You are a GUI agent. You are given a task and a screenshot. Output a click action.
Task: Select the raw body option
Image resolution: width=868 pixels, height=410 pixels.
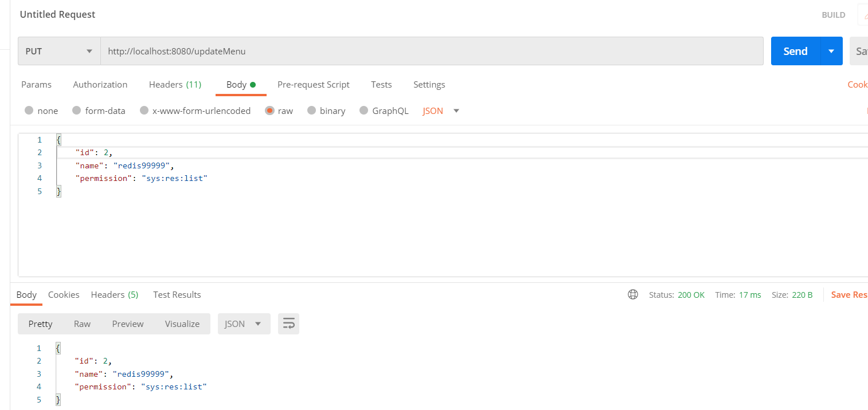coord(279,111)
